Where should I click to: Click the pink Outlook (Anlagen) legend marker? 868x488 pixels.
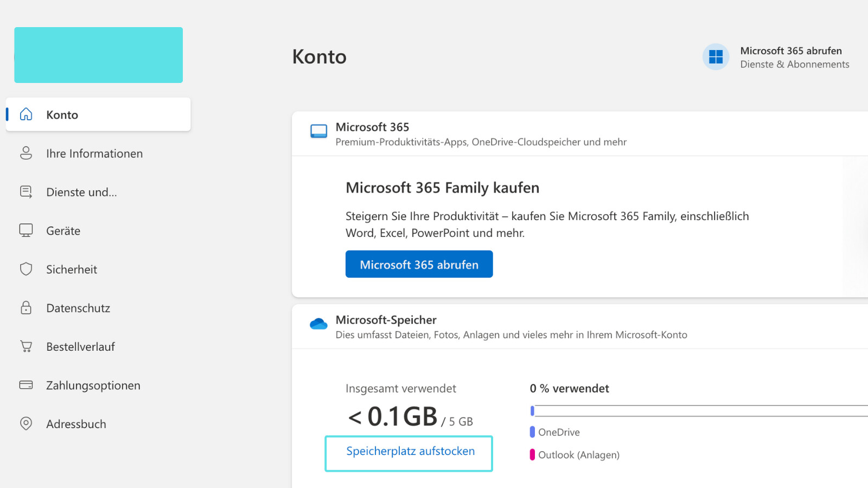pyautogui.click(x=532, y=454)
